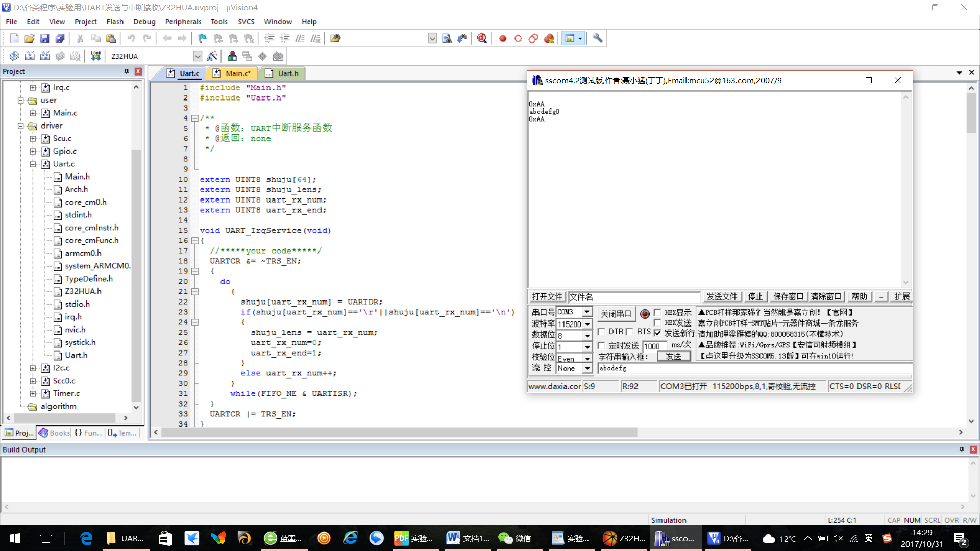Open Options for Target with the magic wand icon
Viewport: 980px width, 551px height.
coord(212,56)
